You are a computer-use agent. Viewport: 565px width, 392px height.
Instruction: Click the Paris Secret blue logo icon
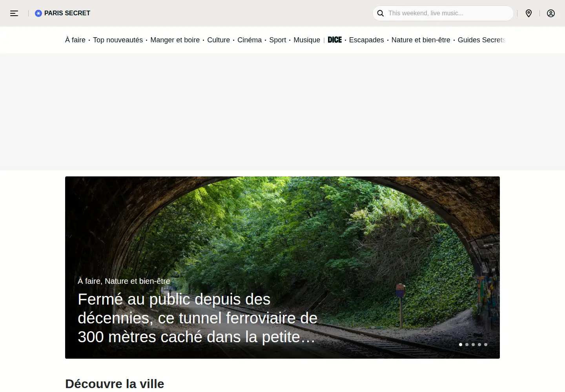[x=38, y=13]
